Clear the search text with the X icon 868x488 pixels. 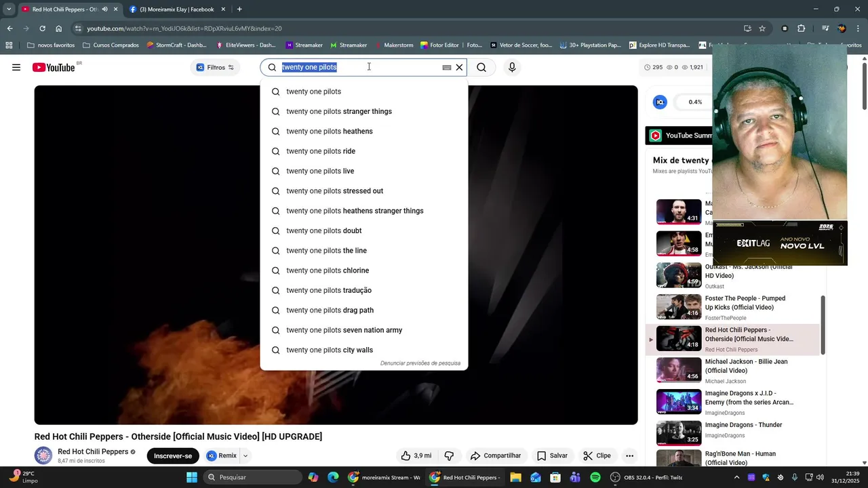click(x=459, y=67)
